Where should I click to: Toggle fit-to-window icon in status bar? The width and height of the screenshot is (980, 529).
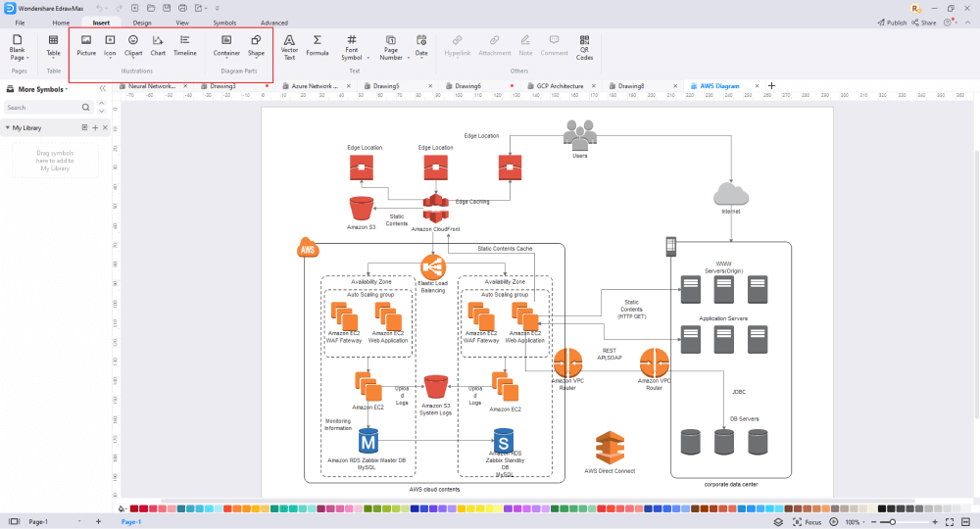pos(950,522)
